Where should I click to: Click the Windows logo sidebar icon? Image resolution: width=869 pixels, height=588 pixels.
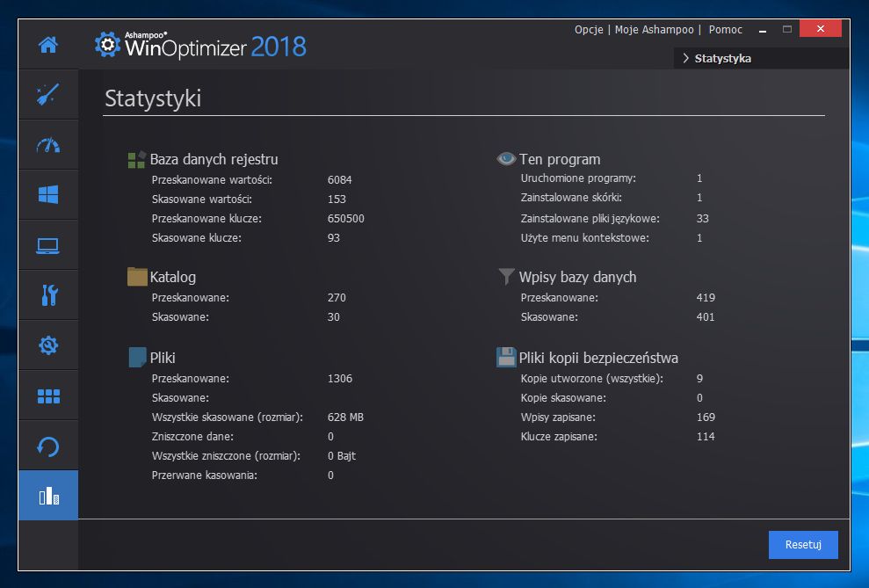[48, 195]
